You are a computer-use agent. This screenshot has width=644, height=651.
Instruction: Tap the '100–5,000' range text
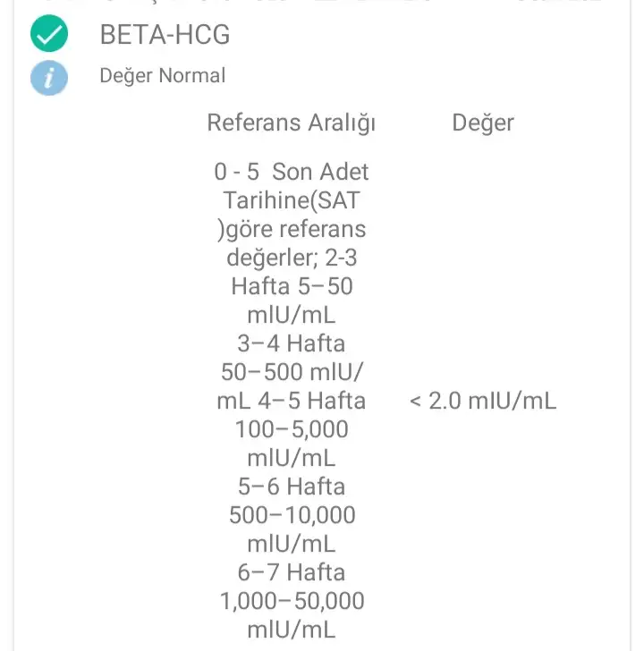[292, 429]
